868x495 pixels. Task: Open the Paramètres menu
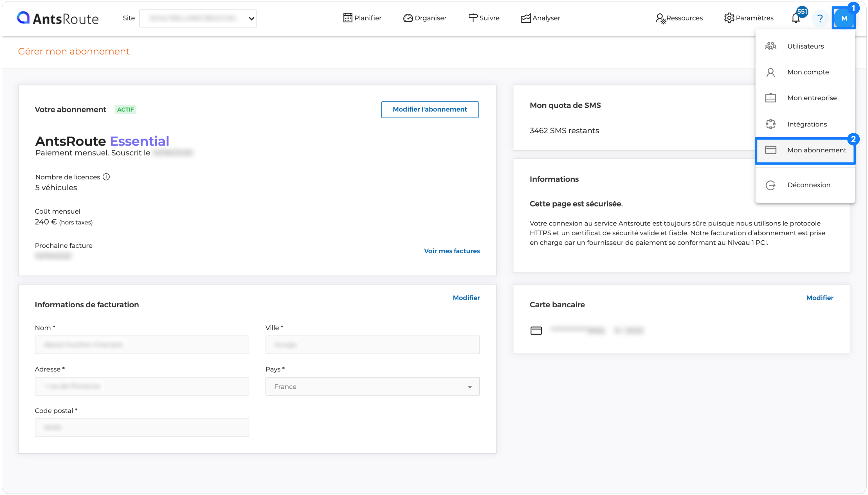point(749,18)
